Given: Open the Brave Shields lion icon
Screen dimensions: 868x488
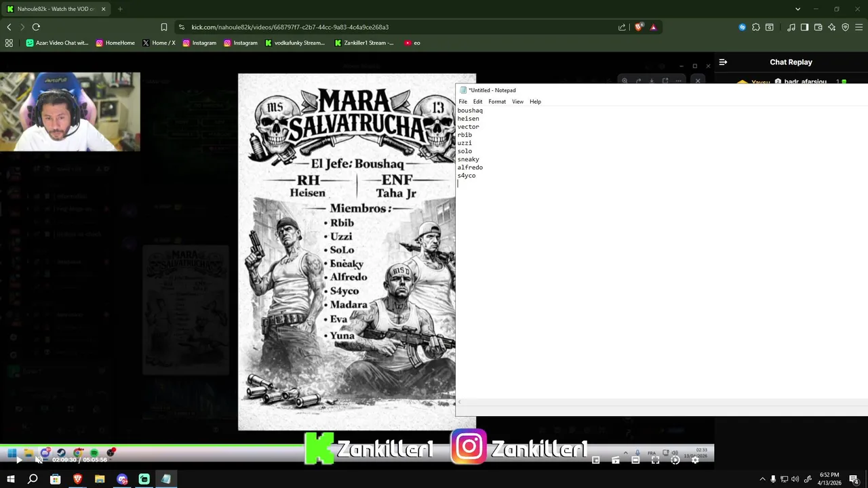Looking at the screenshot, I should (639, 27).
